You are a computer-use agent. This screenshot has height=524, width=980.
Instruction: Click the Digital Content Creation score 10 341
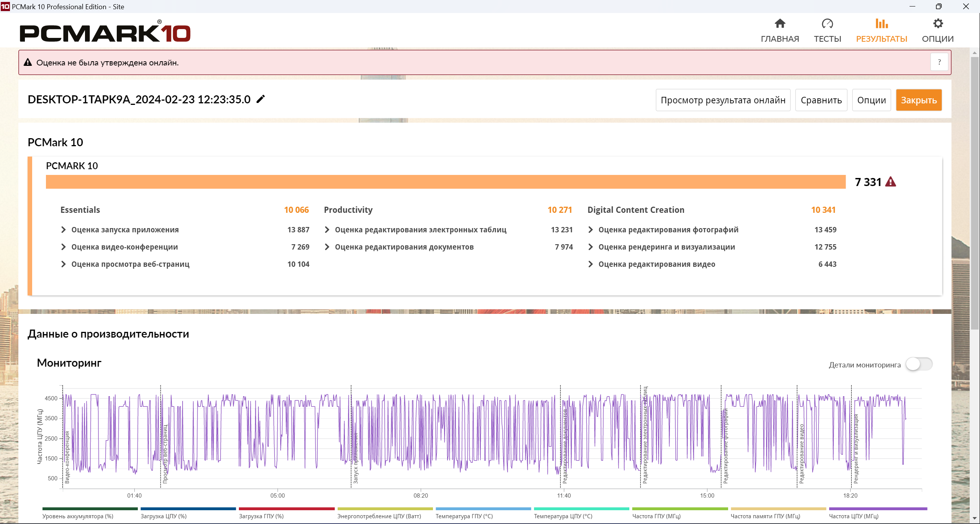click(823, 210)
